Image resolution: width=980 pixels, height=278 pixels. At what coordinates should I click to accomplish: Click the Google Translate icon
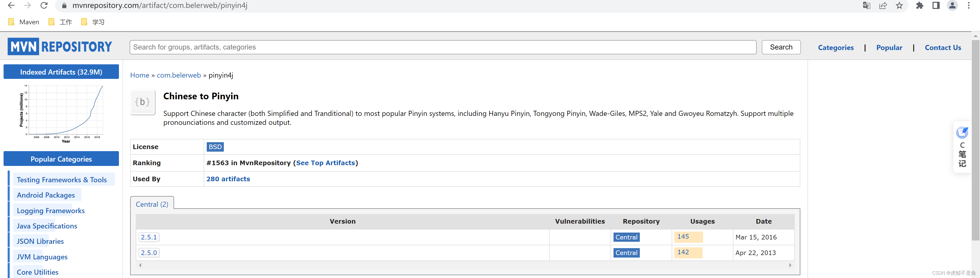tap(866, 5)
